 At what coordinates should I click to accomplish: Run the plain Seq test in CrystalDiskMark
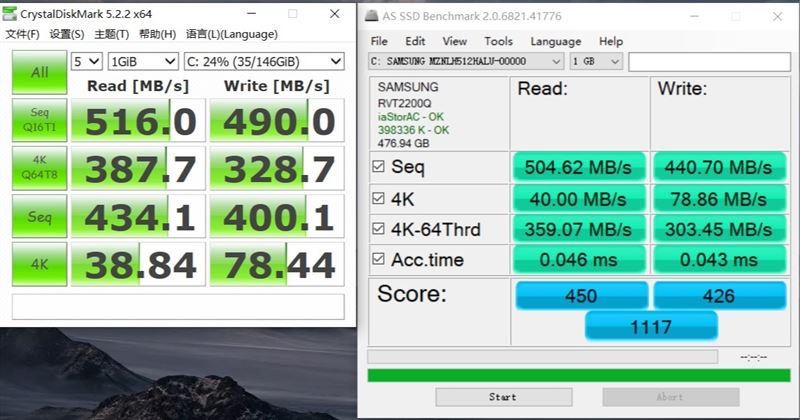(x=39, y=216)
